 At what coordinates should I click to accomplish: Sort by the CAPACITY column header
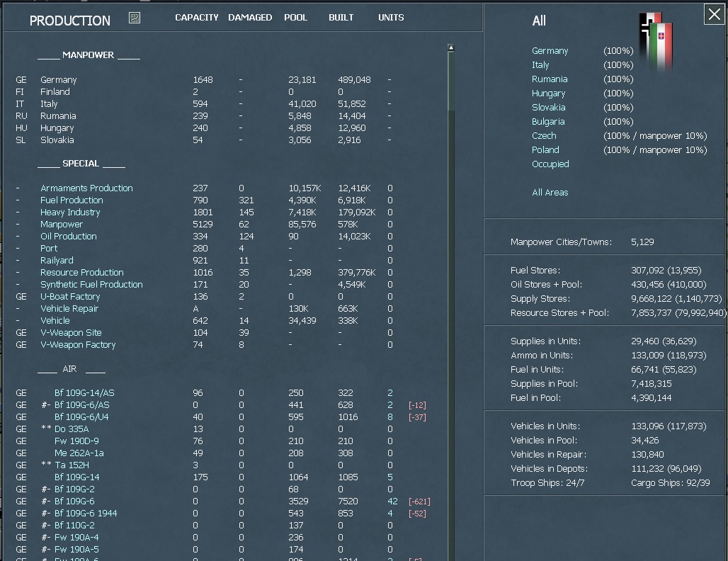tap(196, 17)
